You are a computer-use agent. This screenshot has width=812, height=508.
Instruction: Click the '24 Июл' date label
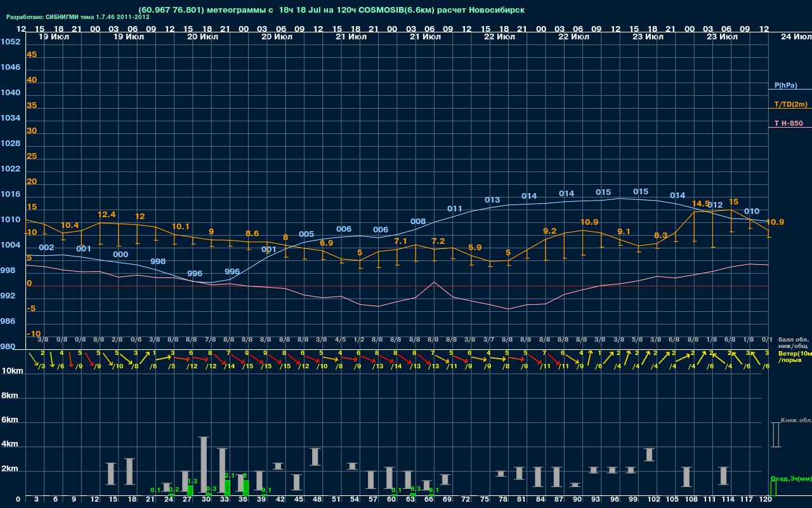coord(796,37)
